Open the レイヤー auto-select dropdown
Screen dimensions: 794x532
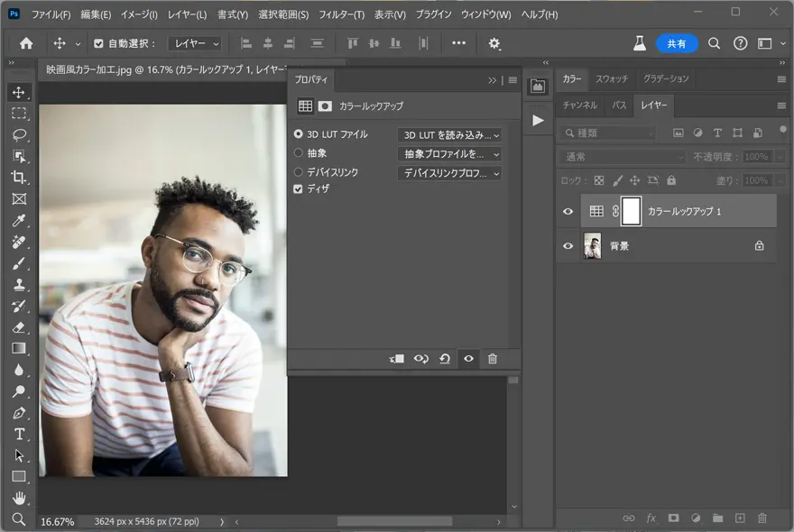pyautogui.click(x=195, y=43)
